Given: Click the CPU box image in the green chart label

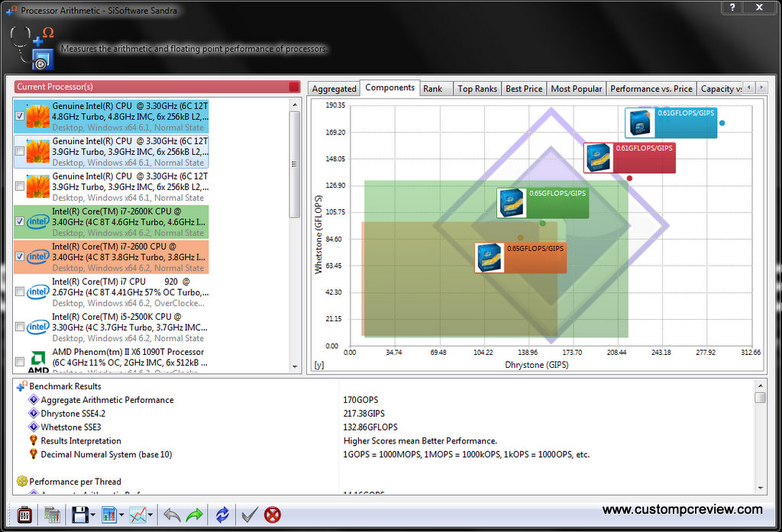Looking at the screenshot, I should coord(511,203).
